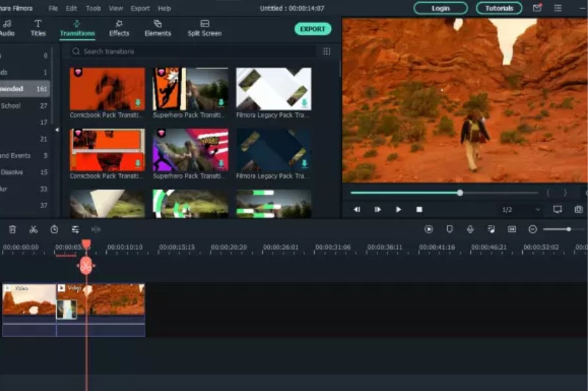The width and height of the screenshot is (588, 391).
Task: Collapse the transitions category sidebar with the arrow
Action: 56,130
